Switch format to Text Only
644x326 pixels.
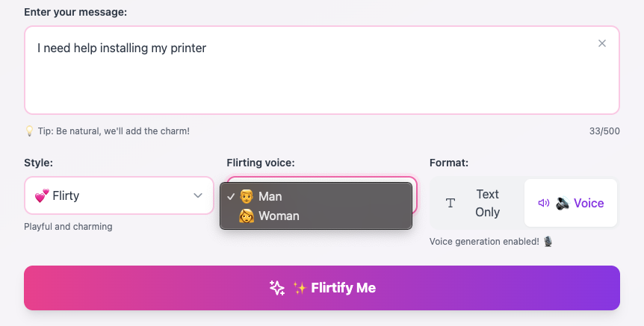click(x=477, y=203)
